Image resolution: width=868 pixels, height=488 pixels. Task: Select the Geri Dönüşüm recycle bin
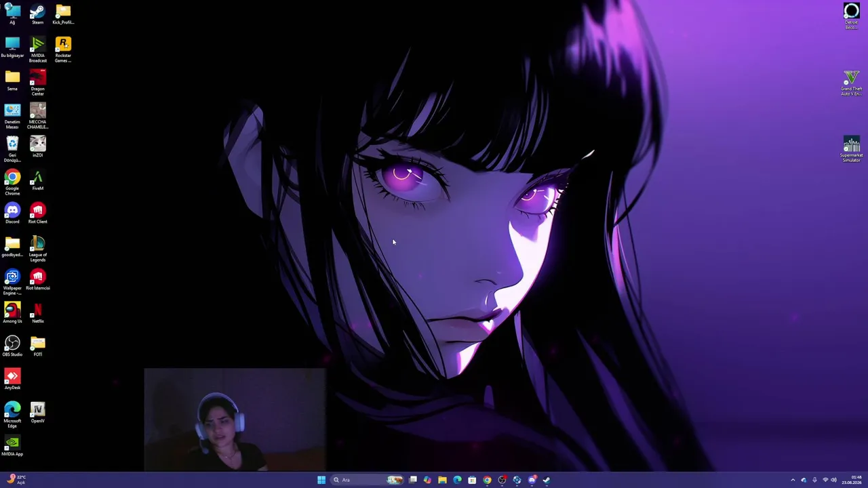(12, 150)
